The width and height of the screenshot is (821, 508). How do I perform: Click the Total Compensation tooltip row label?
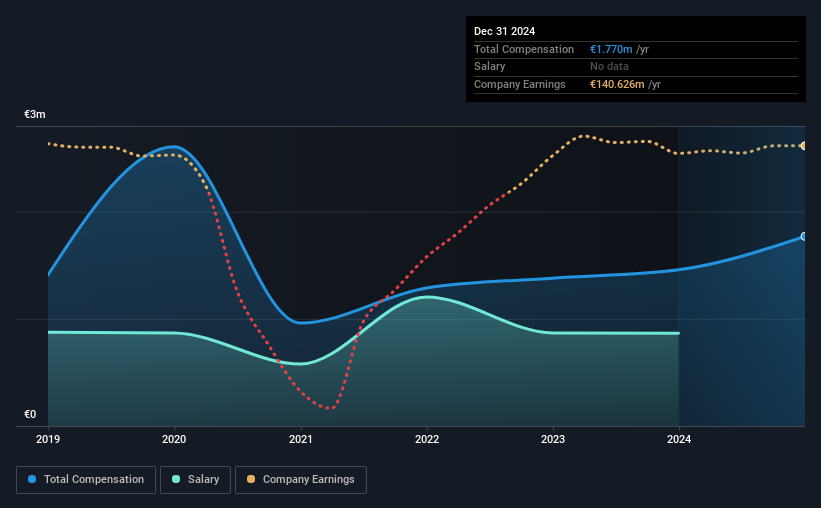tap(524, 49)
